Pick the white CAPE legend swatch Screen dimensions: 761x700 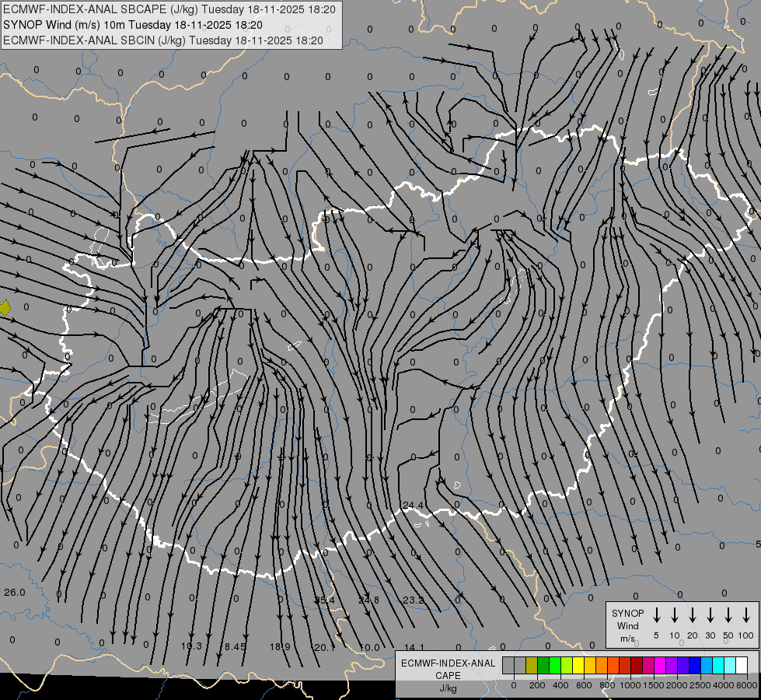tap(742, 665)
